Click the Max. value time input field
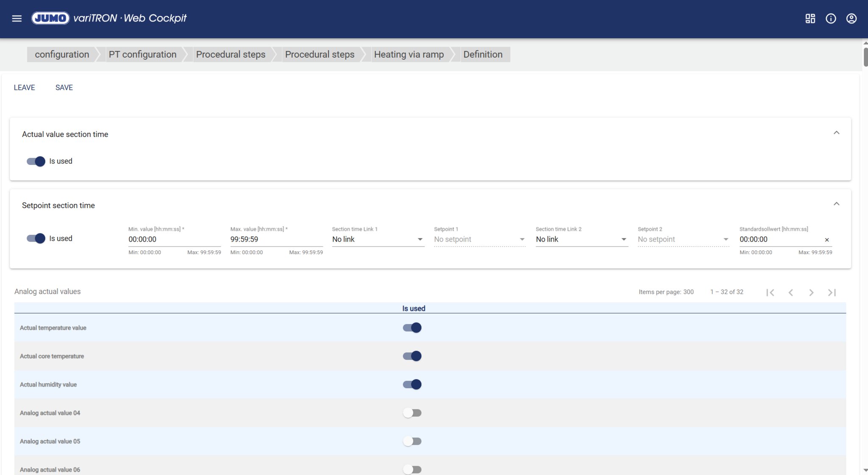 [276, 239]
